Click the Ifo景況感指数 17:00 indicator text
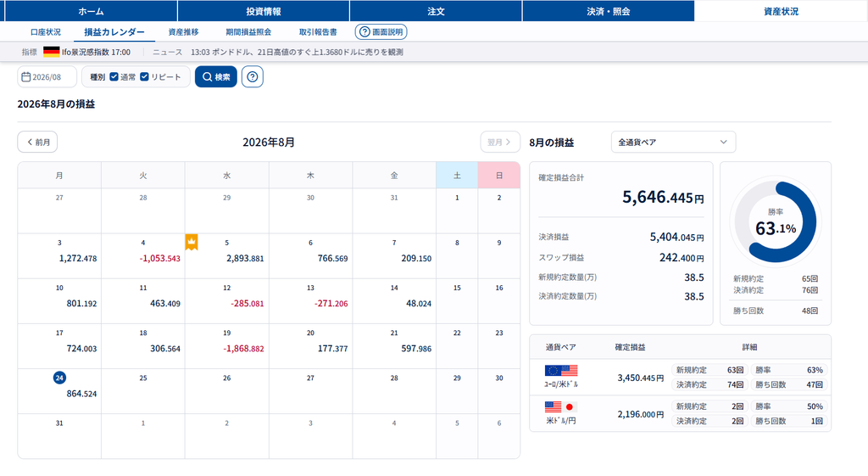The width and height of the screenshot is (868, 476). click(x=96, y=52)
